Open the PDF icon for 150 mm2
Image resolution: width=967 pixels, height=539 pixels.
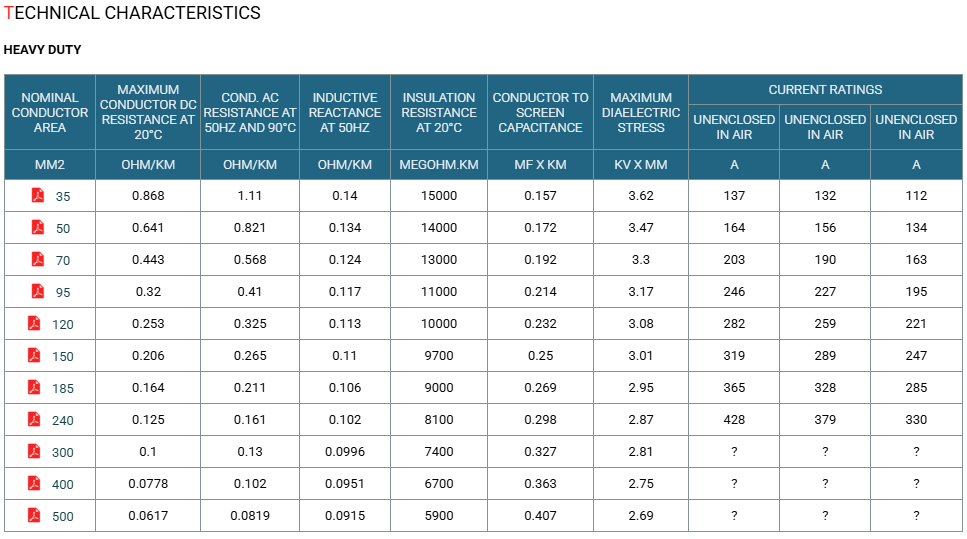pos(34,356)
